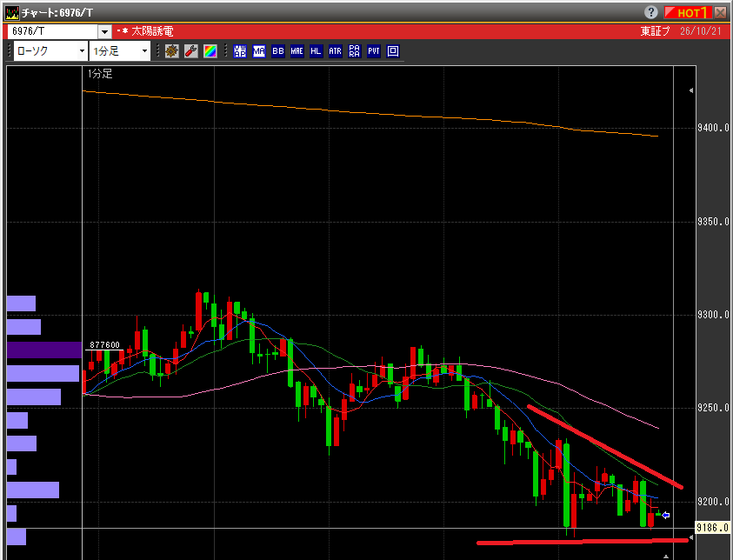
Task: Toggle the PARA parabolic indicator
Action: coord(355,51)
